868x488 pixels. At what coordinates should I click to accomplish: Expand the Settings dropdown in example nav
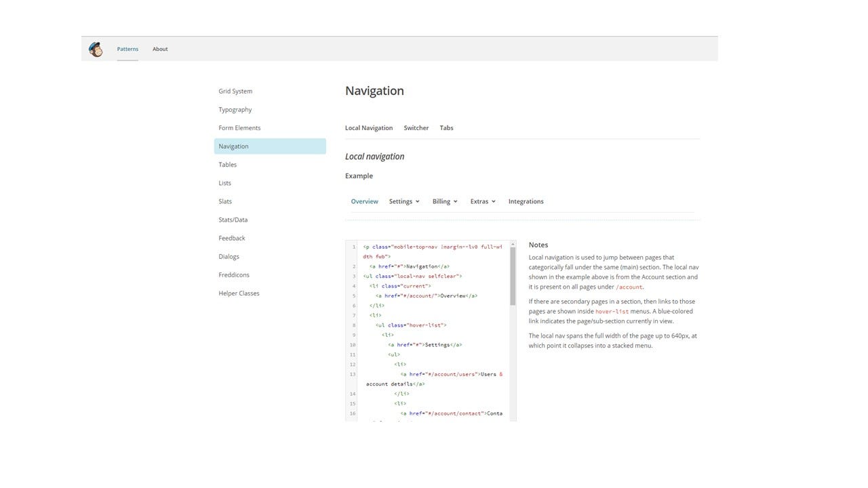point(403,201)
